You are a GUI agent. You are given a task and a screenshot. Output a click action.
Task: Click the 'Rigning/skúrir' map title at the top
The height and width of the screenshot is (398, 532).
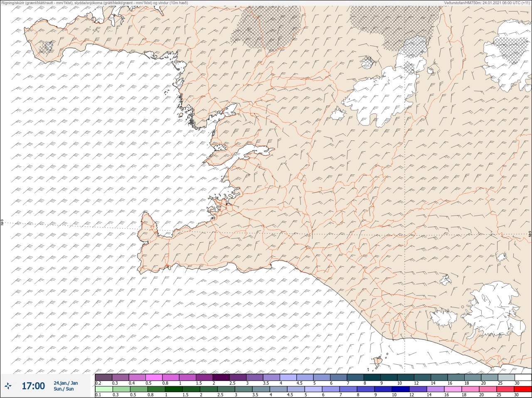pyautogui.click(x=94, y=2)
